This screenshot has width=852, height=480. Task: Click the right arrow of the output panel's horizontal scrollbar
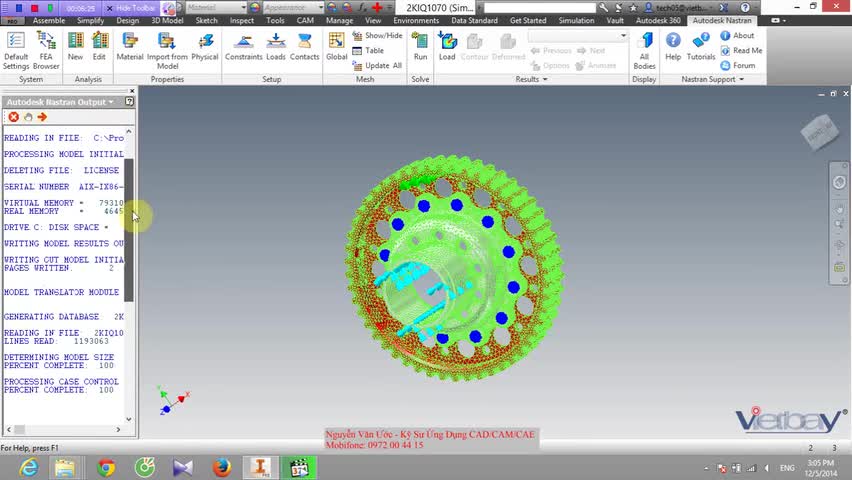tap(118, 429)
